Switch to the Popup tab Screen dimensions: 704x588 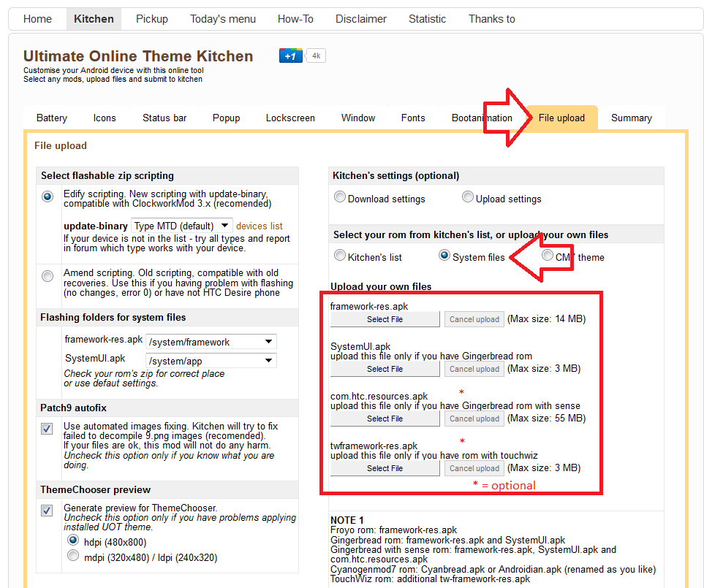[x=227, y=118]
